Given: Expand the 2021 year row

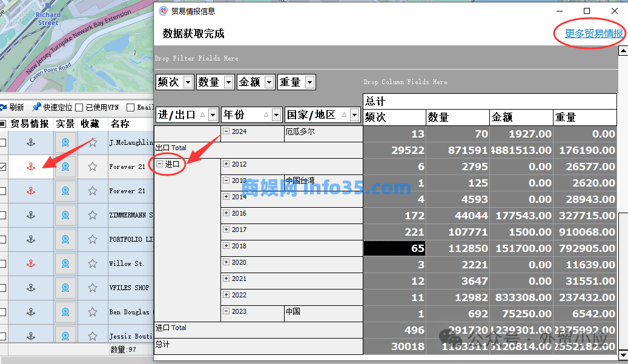Looking at the screenshot, I should click(226, 279).
